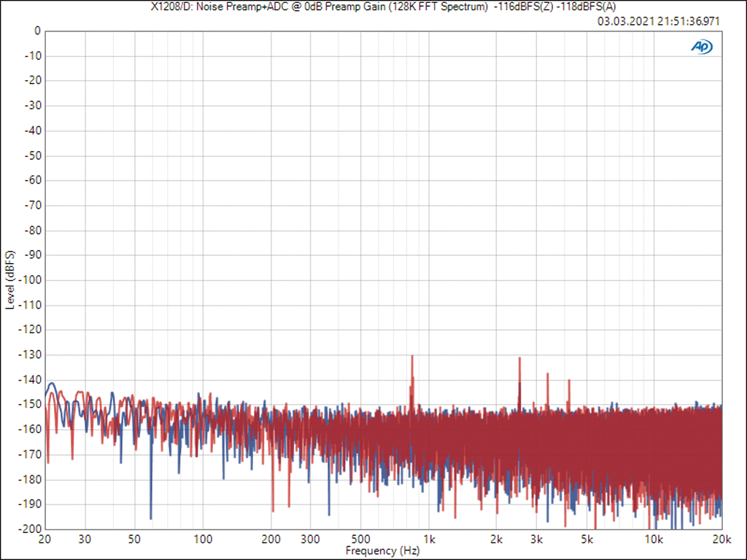Click the red spike at about 4 kHz
The image size is (747, 560).
(x=569, y=393)
